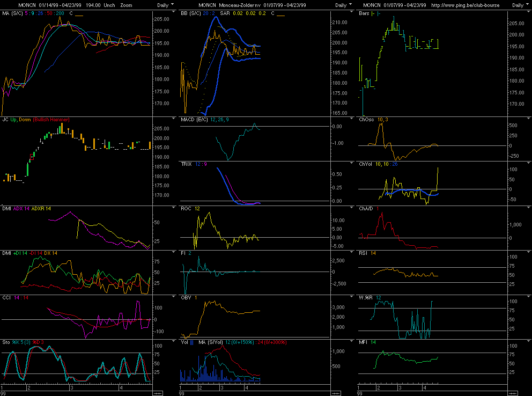The width and height of the screenshot is (532, 396).
Task: Open the Daily period dropdown in middle column
Action: click(343, 5)
